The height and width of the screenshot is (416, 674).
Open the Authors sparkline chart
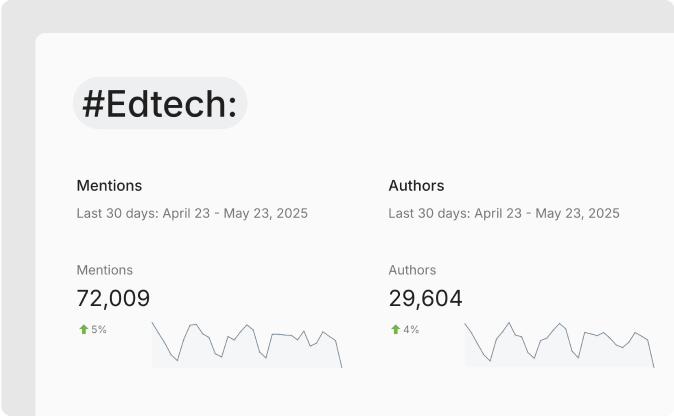[x=559, y=345]
